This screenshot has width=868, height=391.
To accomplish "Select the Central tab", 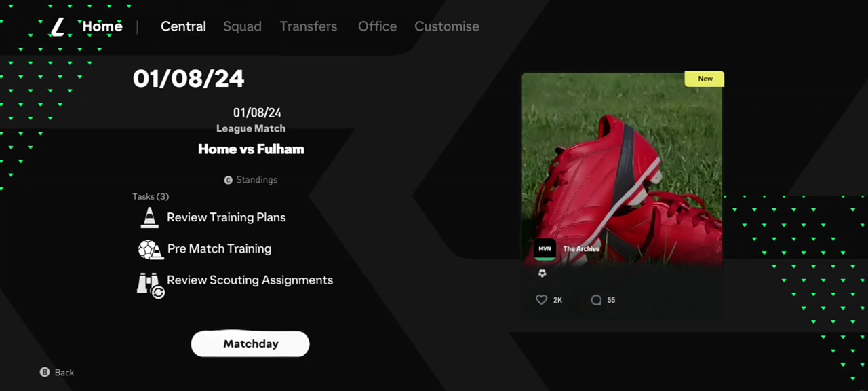I will pyautogui.click(x=183, y=26).
